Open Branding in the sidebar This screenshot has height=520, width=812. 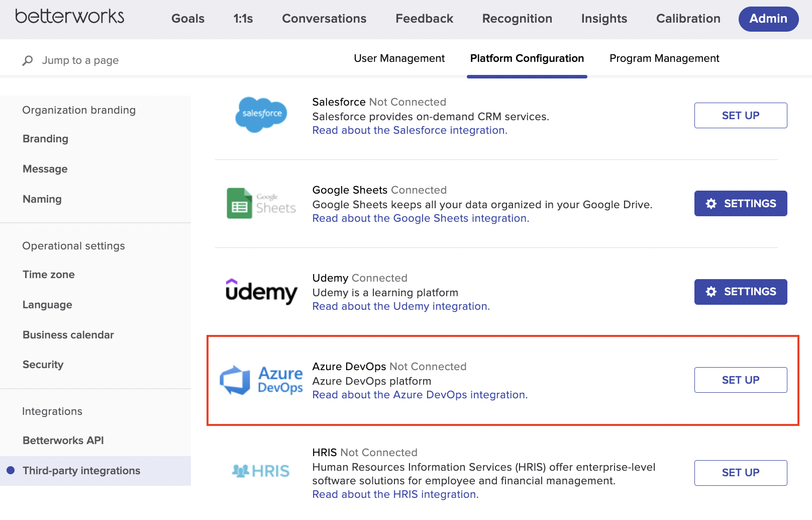(x=46, y=139)
